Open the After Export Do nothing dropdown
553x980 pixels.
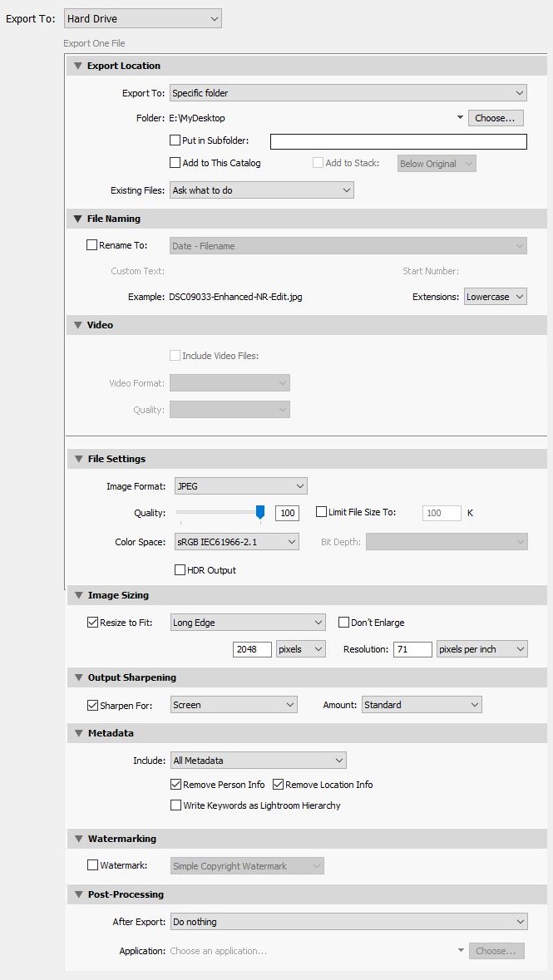pos(348,921)
